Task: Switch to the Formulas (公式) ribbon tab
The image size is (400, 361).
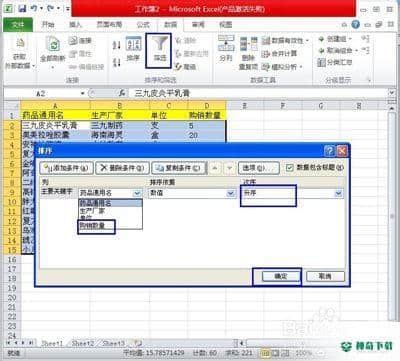Action: click(143, 24)
